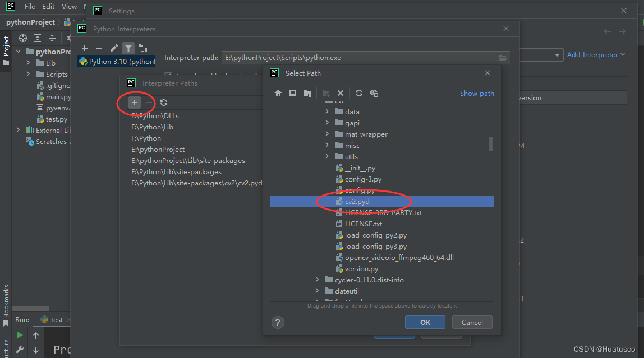Refresh the file tree in Select Path

coord(359,93)
